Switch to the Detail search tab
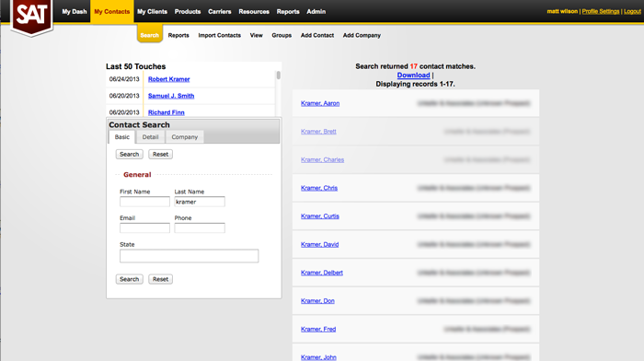644x361 pixels. point(150,137)
